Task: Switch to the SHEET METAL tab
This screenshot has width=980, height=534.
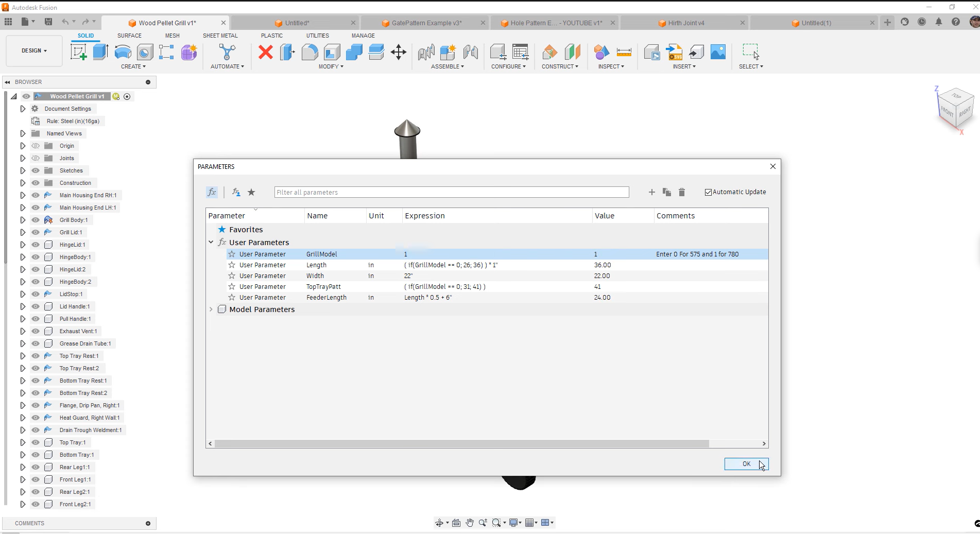Action: click(x=220, y=36)
